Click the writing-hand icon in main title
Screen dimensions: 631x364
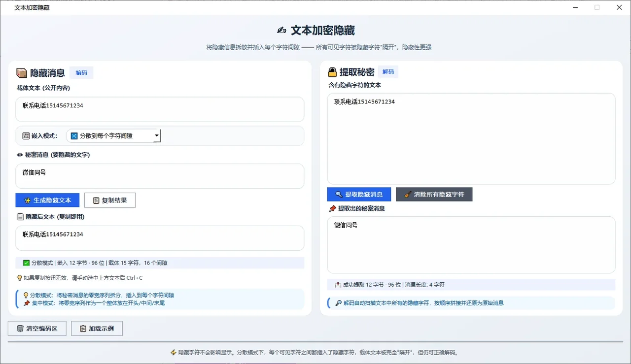(x=282, y=31)
